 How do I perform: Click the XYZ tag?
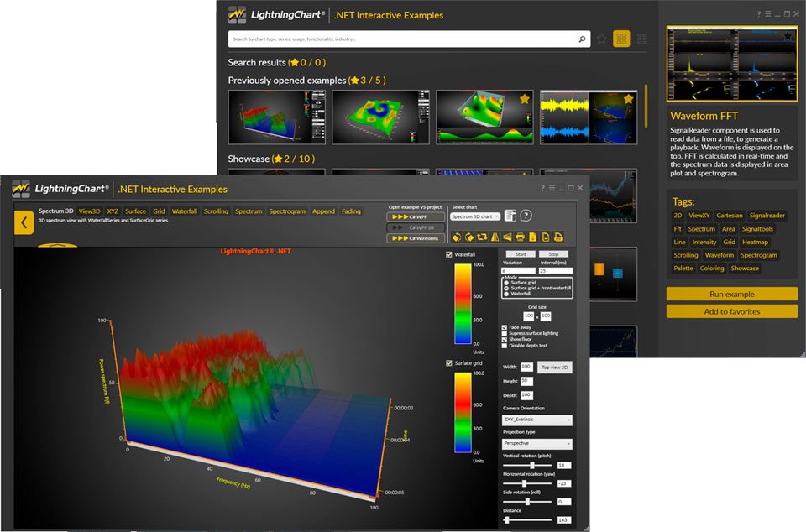coord(113,211)
